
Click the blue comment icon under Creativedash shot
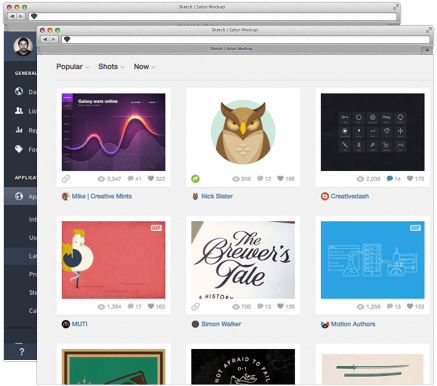[389, 179]
